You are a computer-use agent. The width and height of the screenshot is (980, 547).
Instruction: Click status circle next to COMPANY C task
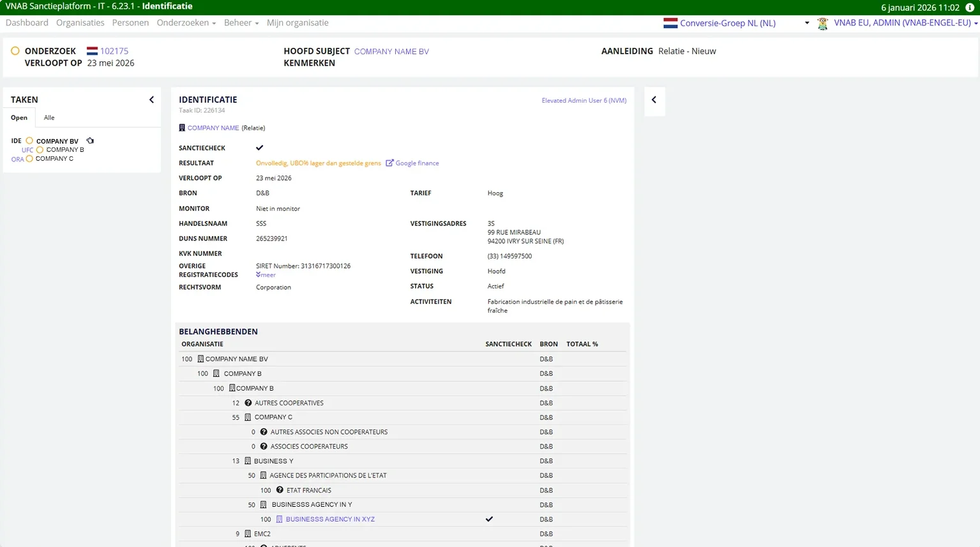tap(29, 159)
